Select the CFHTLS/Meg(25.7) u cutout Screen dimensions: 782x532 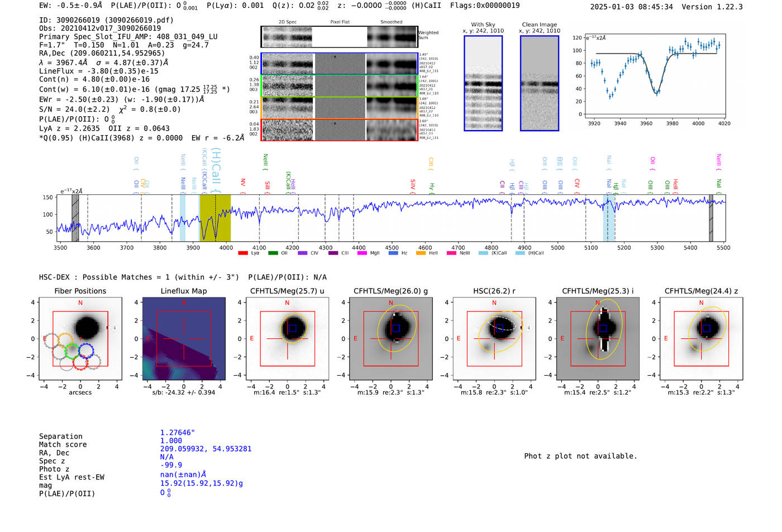point(287,339)
